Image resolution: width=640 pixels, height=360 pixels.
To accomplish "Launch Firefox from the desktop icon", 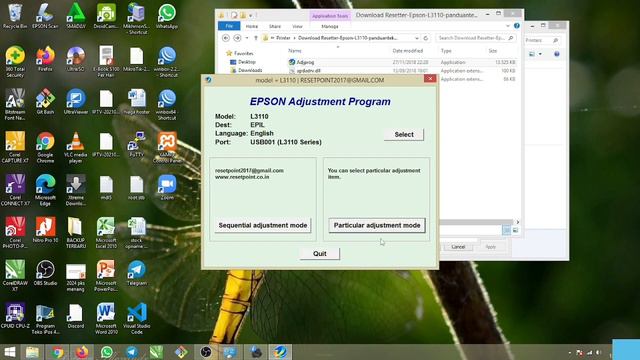I will pos(45,59).
